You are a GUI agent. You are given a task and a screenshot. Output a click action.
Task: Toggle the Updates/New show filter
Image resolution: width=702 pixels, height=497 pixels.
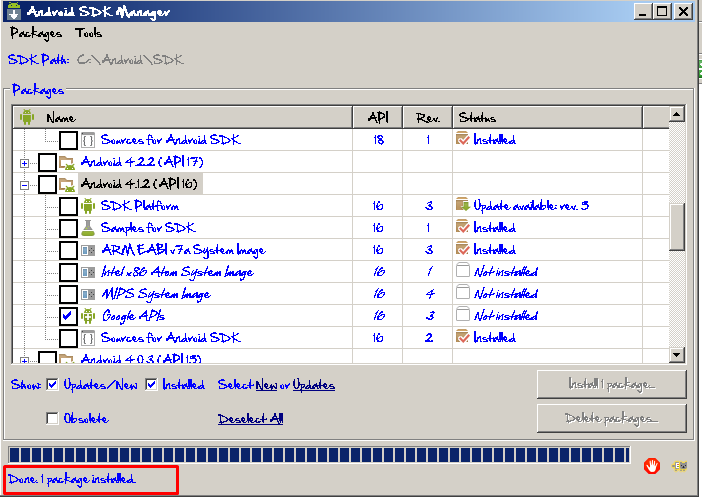pyautogui.click(x=52, y=384)
